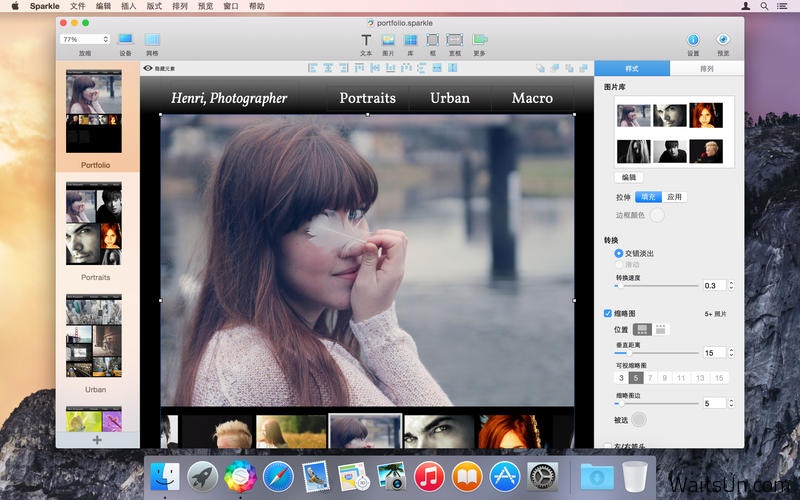Set stretch mode to 应用
Viewport: 800px width, 500px height.
(x=674, y=197)
